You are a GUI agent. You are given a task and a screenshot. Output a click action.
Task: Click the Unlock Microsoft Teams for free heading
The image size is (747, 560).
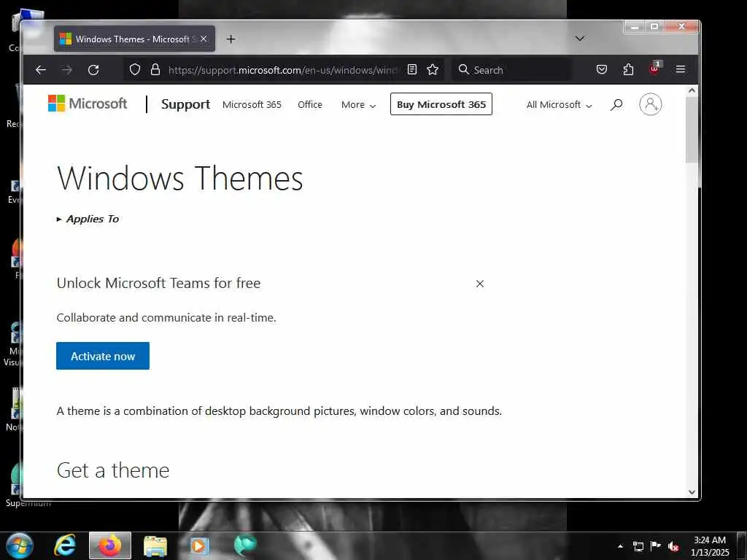pyautogui.click(x=158, y=283)
